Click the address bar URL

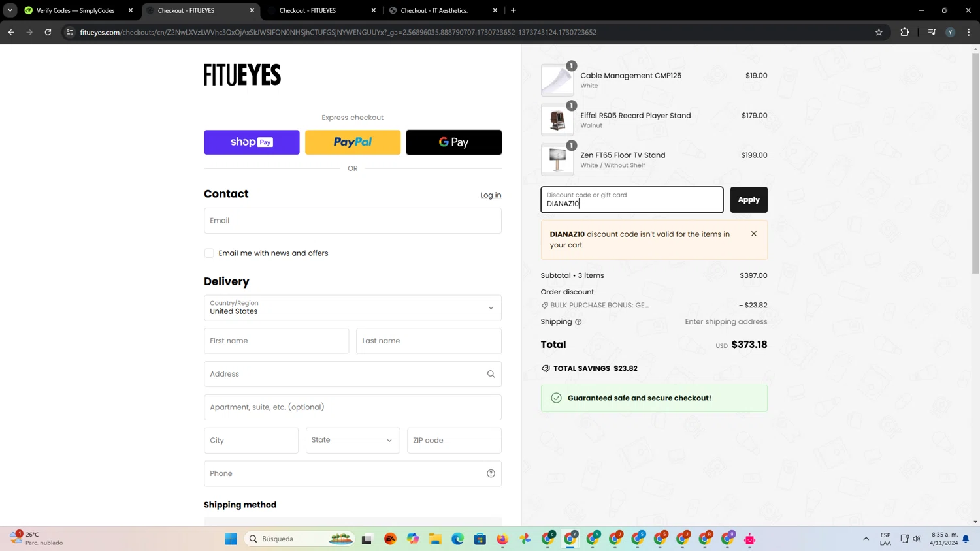tap(338, 32)
